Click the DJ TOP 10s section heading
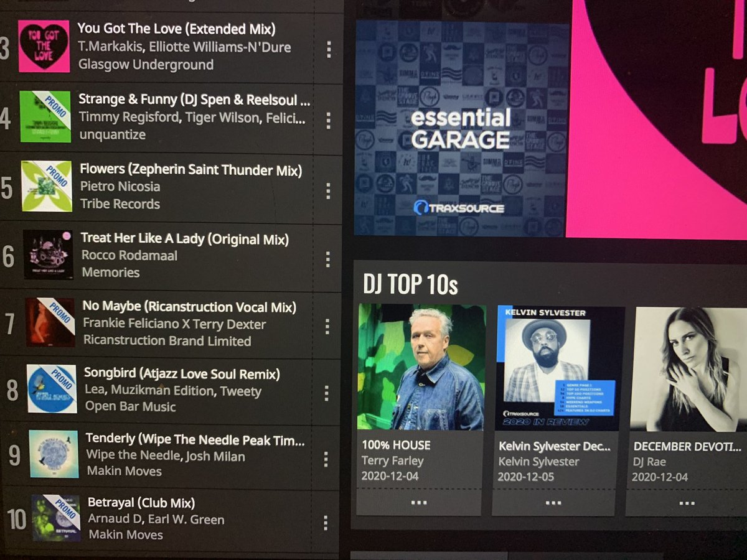The height and width of the screenshot is (560, 747). coord(410,284)
